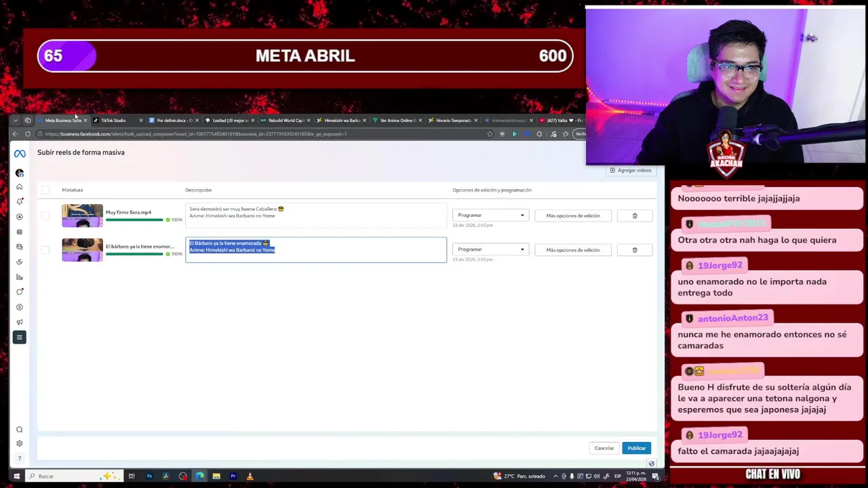Open the sidebar help question mark

point(20,458)
